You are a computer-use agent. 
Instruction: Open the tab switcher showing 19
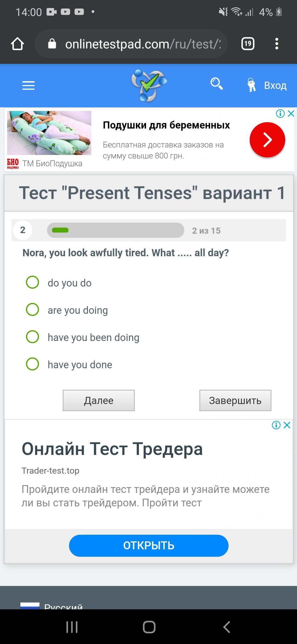pos(248,44)
